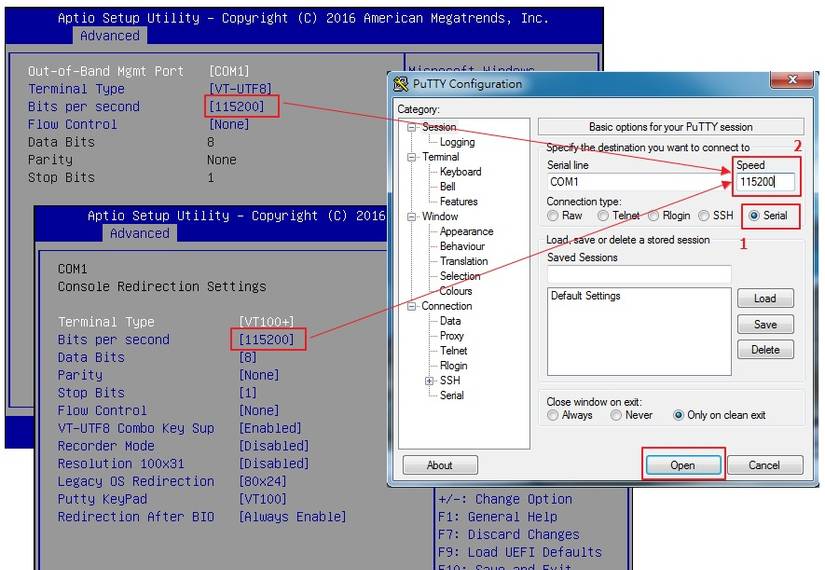The width and height of the screenshot is (825, 570).
Task: Select Redirection After BIO Always Enable option
Action: pyautogui.click(x=293, y=517)
